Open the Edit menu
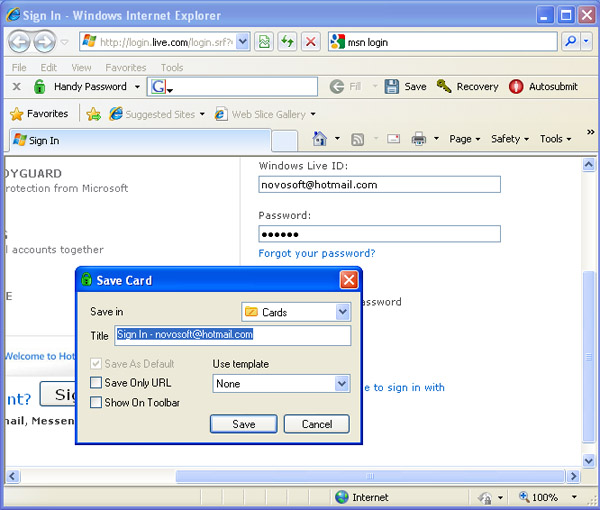The height and width of the screenshot is (510, 600). [49, 68]
